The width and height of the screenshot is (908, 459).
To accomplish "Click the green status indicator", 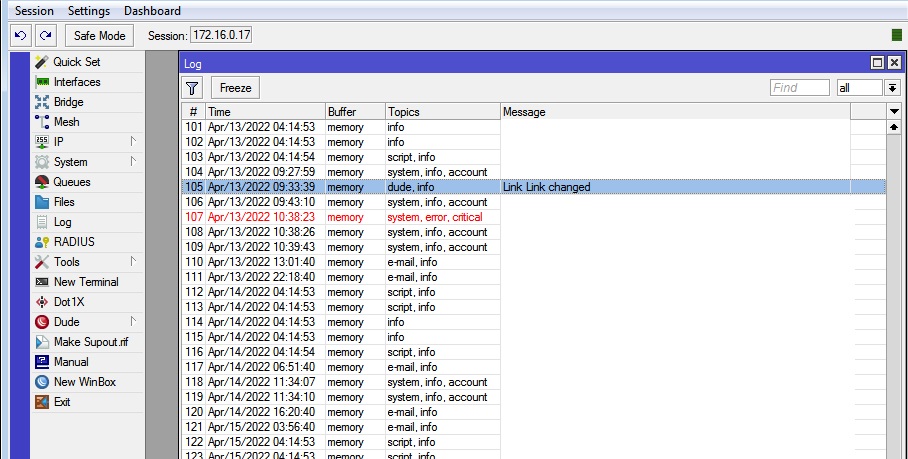I will (896, 35).
